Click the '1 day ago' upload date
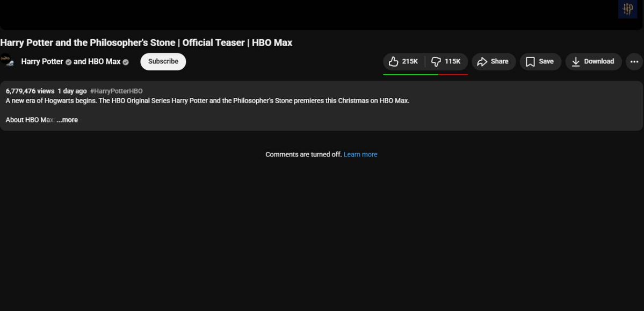The height and width of the screenshot is (311, 644). [x=73, y=91]
